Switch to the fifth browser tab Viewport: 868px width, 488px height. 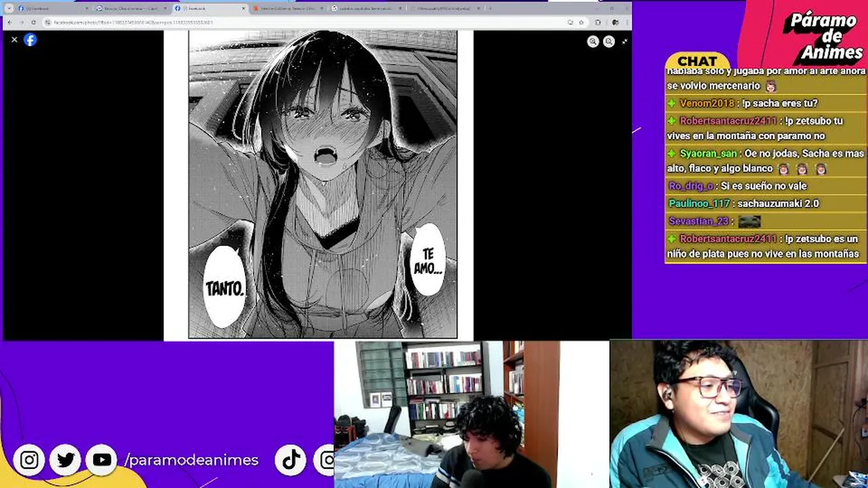367,8
